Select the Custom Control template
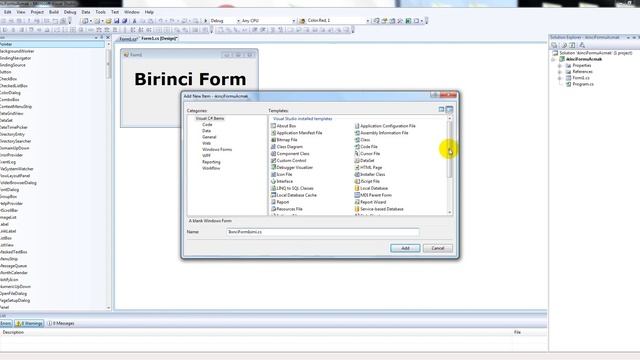 [x=289, y=160]
